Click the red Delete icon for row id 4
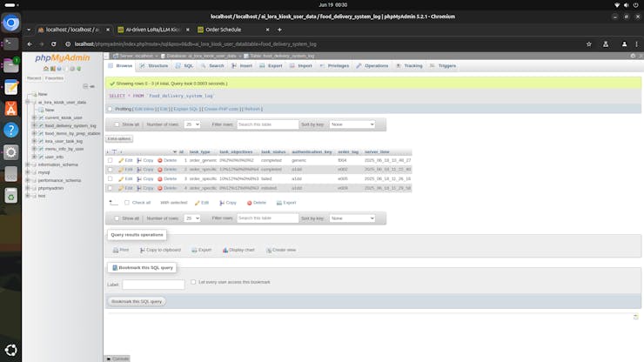This screenshot has height=362, width=644. [160, 188]
